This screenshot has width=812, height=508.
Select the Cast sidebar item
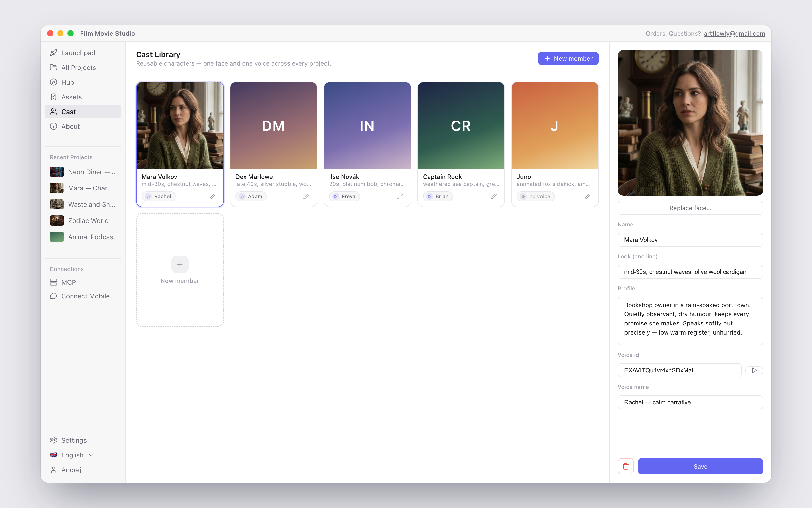pos(83,112)
